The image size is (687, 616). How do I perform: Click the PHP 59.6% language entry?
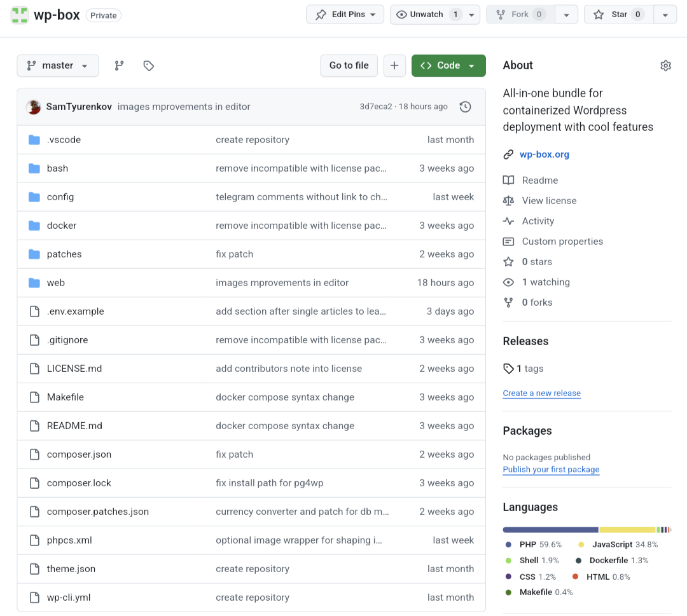pos(534,545)
